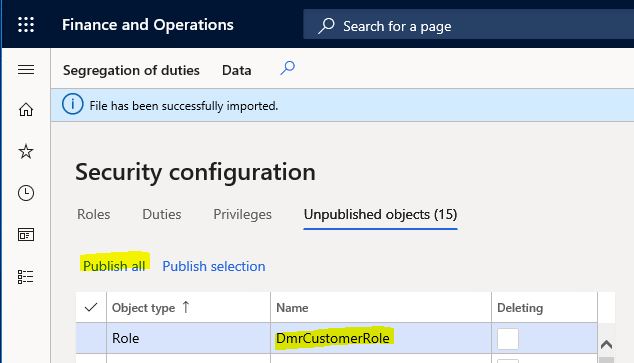634x363 pixels.
Task: Open Recent clock icon
Action: (26, 193)
